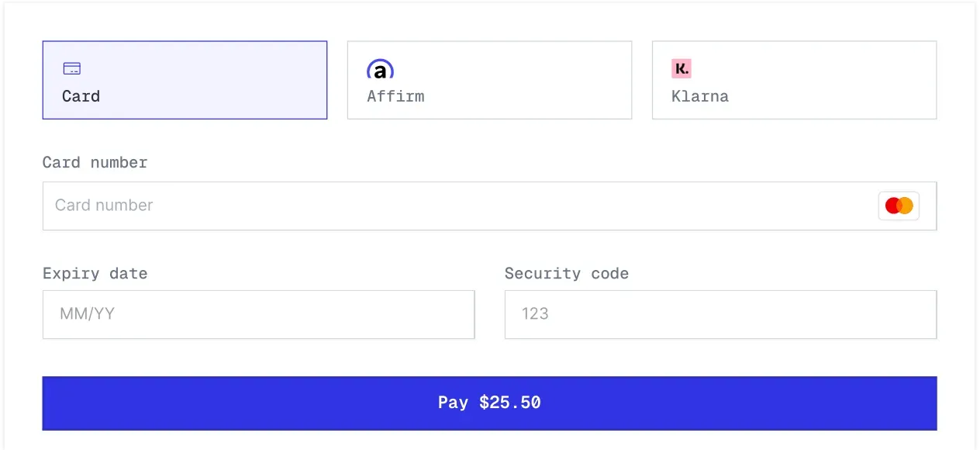Viewport: 980px width, 450px height.
Task: Click the pink Klarna badge icon
Action: pos(681,68)
